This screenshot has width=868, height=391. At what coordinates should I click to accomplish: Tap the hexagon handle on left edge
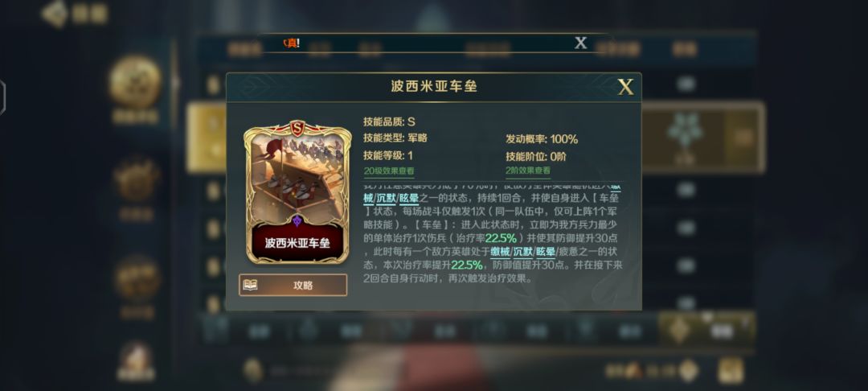click(x=2, y=97)
